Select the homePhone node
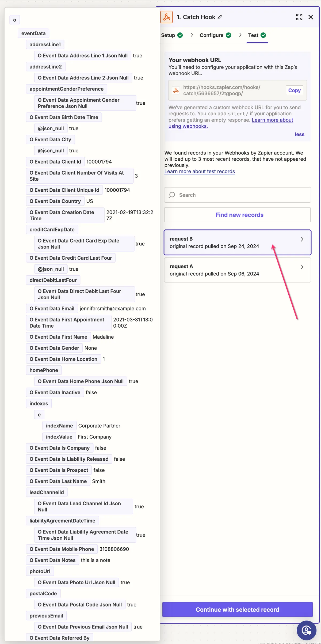321x644 pixels. click(x=44, y=370)
